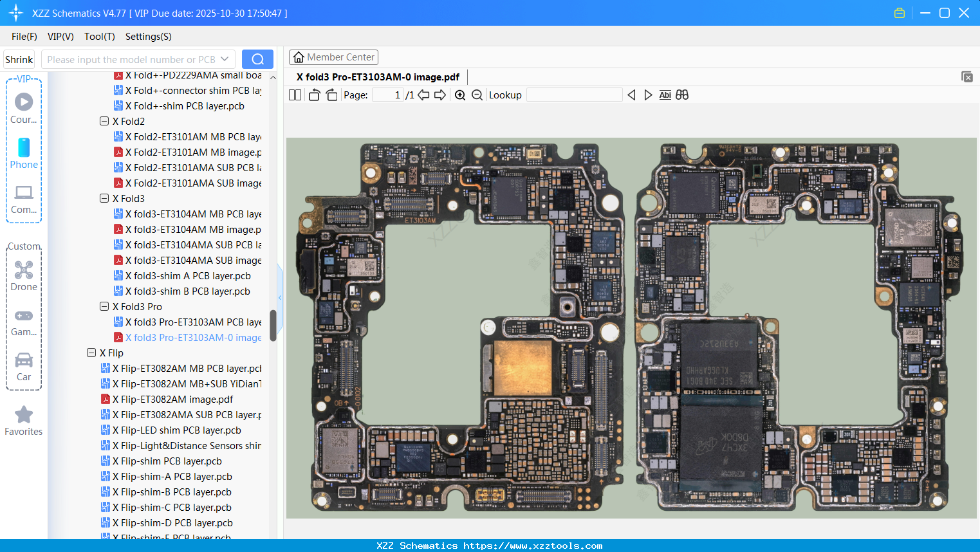Screen dimensions: 980x552
Task: Select X fold3 Pro-ET3103AM-0 image in tree
Action: [x=188, y=337]
